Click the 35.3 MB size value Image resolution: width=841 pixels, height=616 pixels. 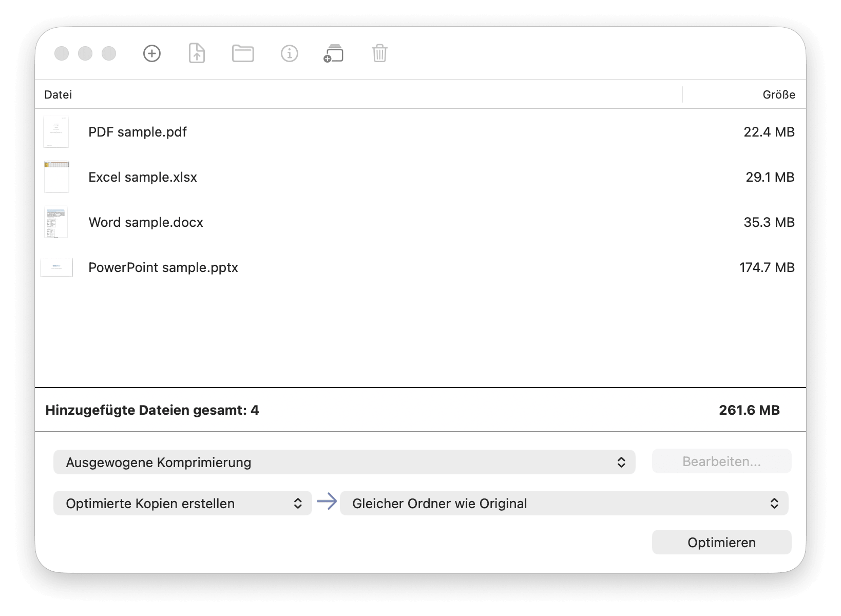click(769, 222)
